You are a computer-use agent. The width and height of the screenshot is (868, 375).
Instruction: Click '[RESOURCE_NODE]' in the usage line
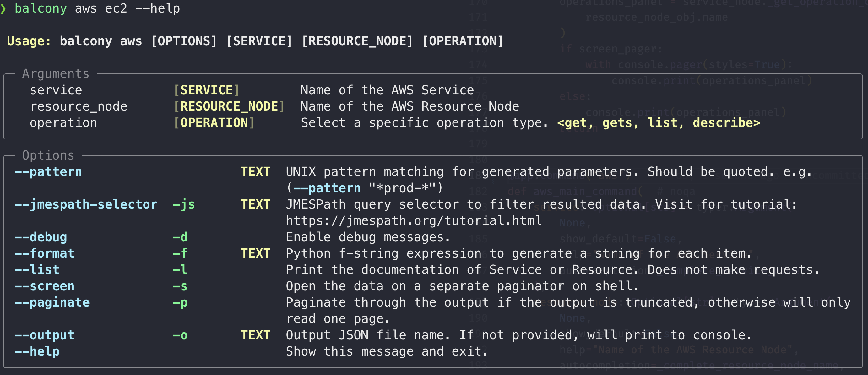coord(357,41)
